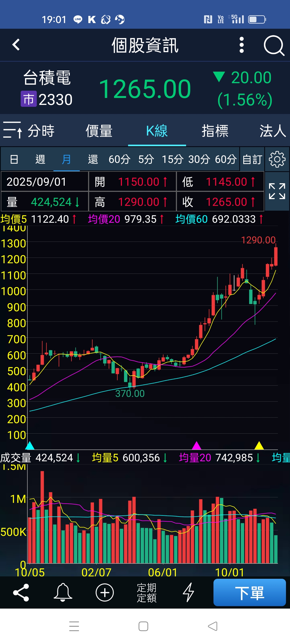Switch to the 指標 tab
The height and width of the screenshot is (644, 290).
215,131
